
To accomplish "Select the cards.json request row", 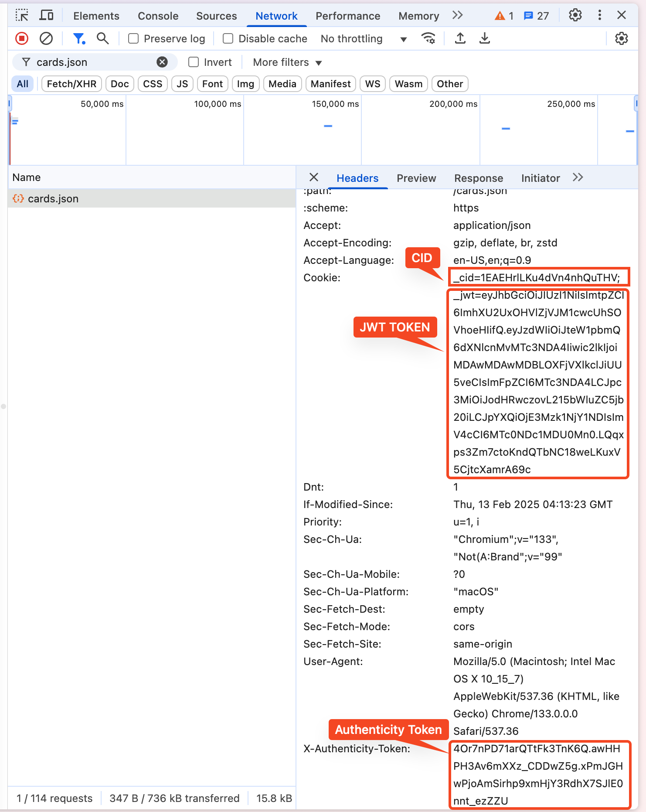I will 152,199.
